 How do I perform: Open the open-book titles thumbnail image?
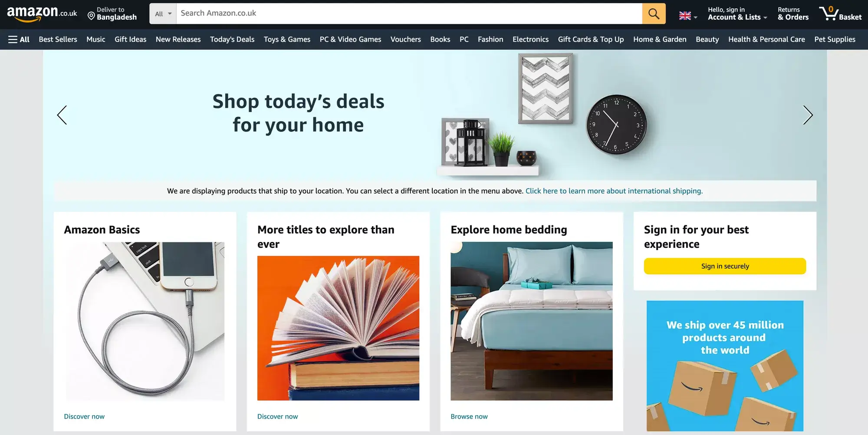[x=338, y=328]
